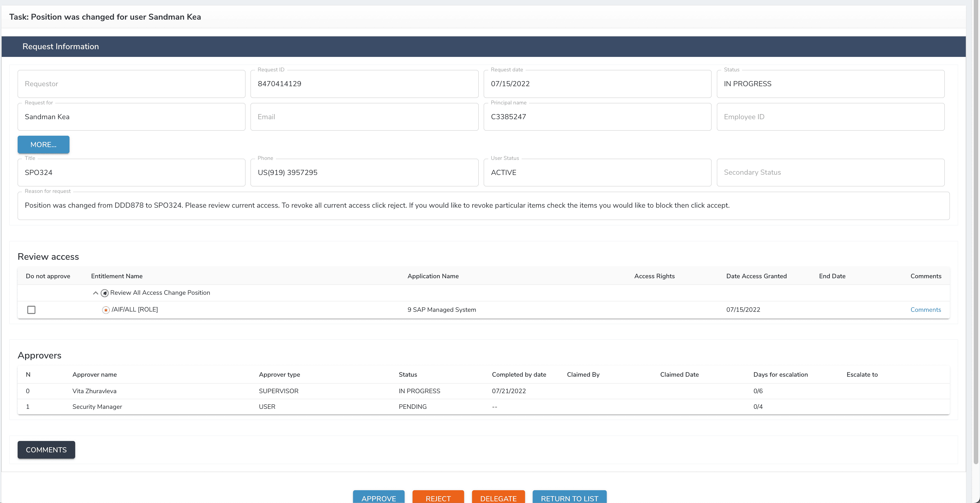Click the Date Access Granted column header
The height and width of the screenshot is (503, 980).
(756, 277)
